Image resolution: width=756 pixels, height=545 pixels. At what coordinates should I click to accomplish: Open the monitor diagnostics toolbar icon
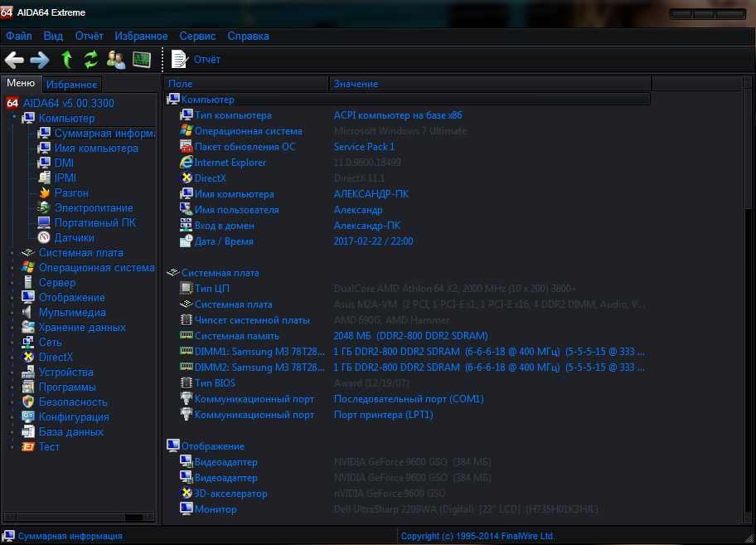(142, 60)
